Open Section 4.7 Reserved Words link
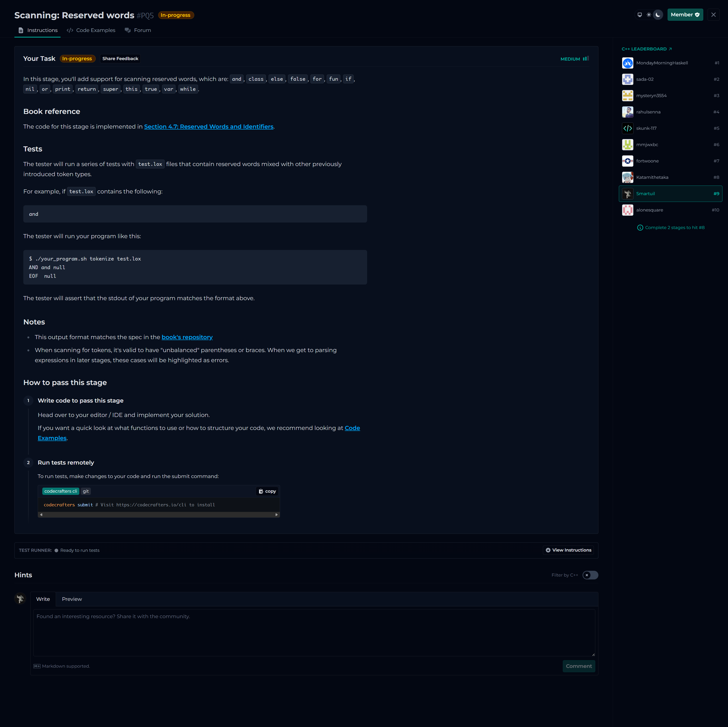Viewport: 728px width, 727px height. coord(209,127)
